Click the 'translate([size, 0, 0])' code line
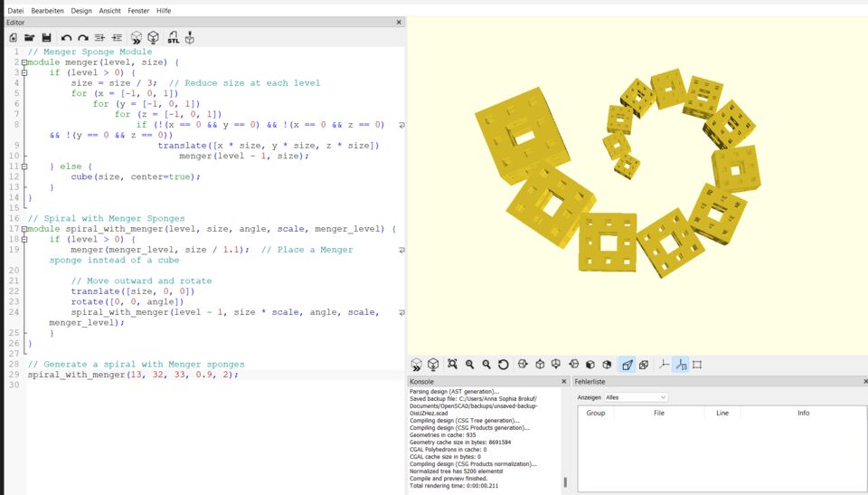 pos(133,291)
